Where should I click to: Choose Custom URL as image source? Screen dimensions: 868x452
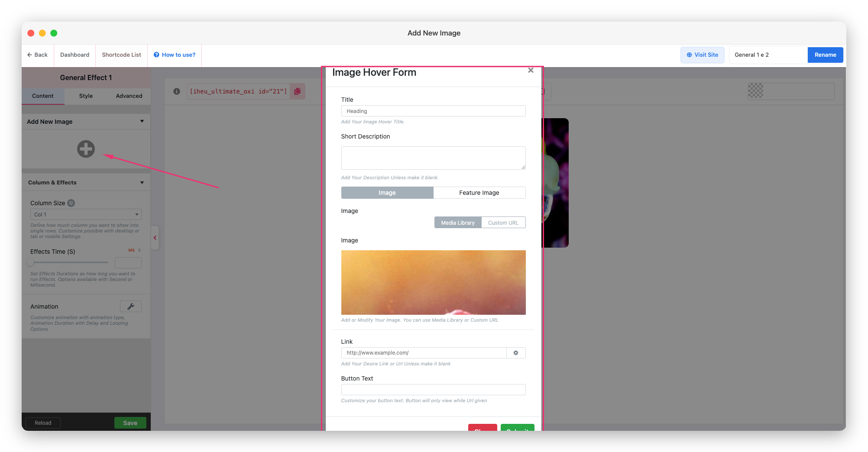(x=503, y=223)
